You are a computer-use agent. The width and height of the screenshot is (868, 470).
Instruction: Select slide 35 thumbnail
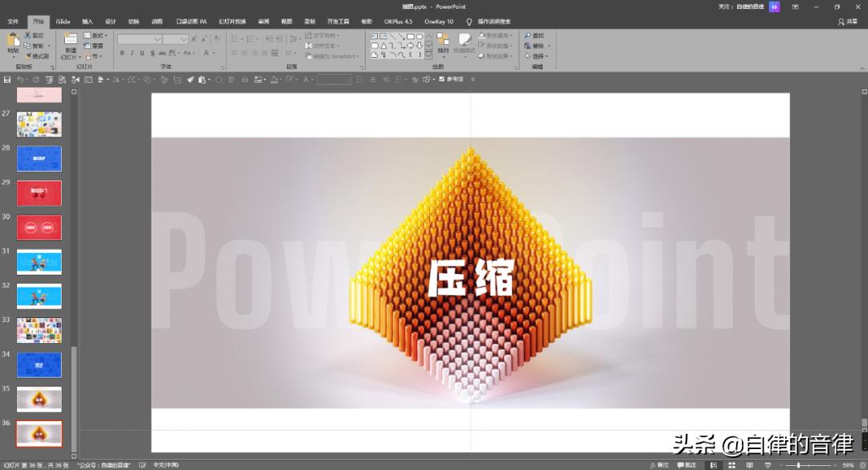pos(39,399)
